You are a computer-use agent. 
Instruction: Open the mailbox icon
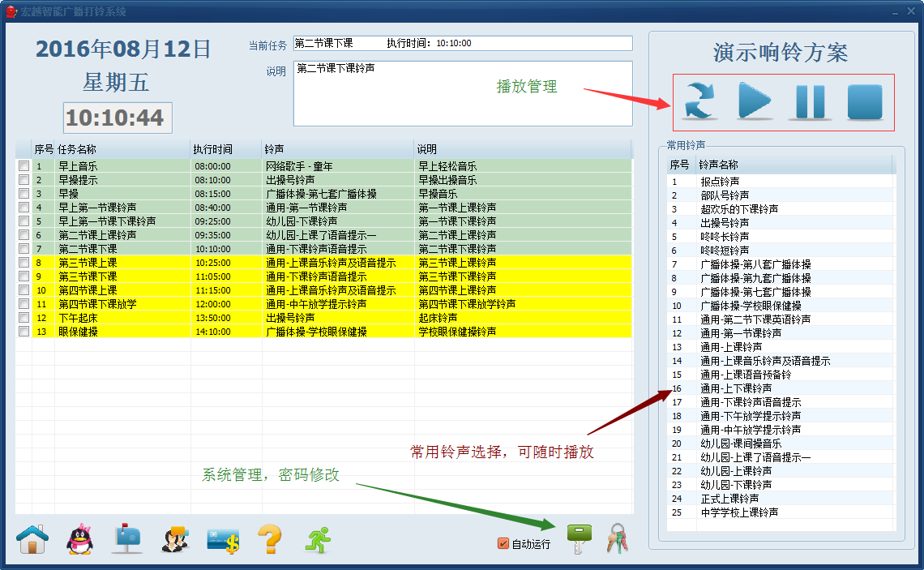tap(127, 538)
